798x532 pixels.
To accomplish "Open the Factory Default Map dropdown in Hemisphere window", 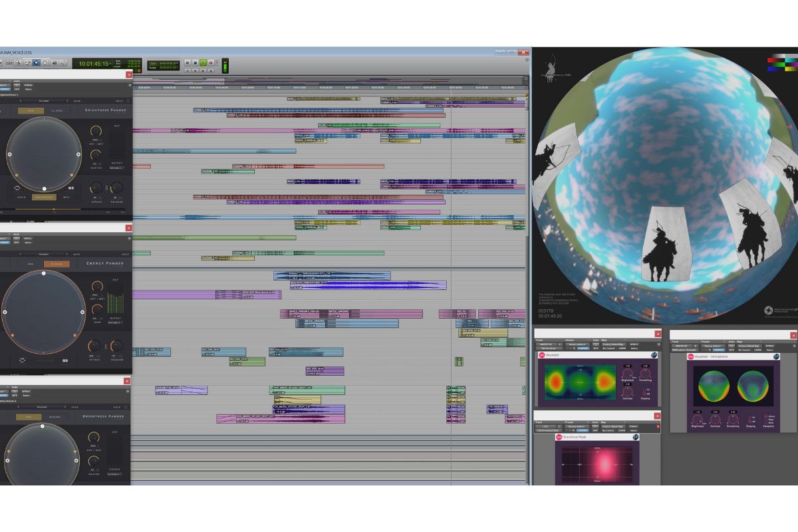I will tap(749, 346).
